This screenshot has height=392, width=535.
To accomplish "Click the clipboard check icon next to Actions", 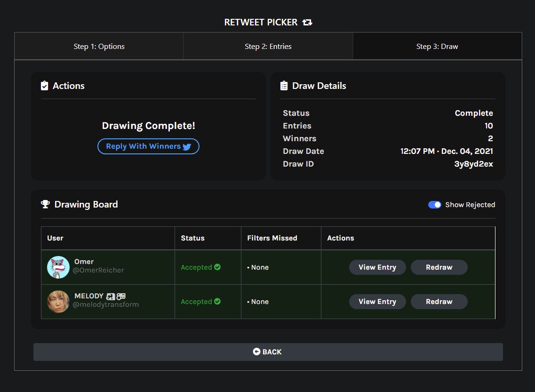I will 44,86.
